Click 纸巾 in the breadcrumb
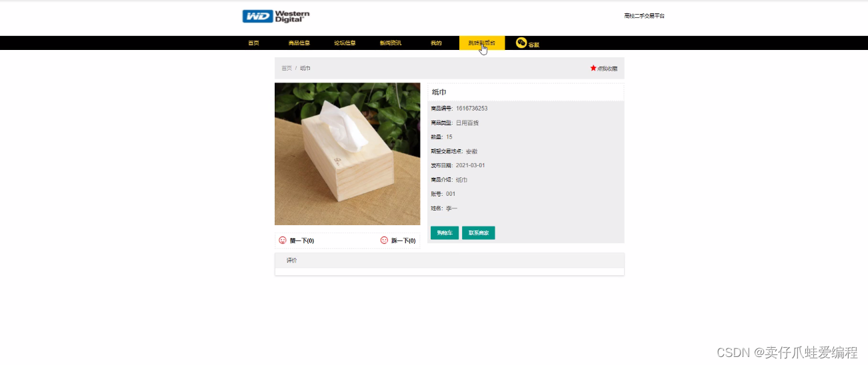Image resolution: width=868 pixels, height=365 pixels. point(305,69)
